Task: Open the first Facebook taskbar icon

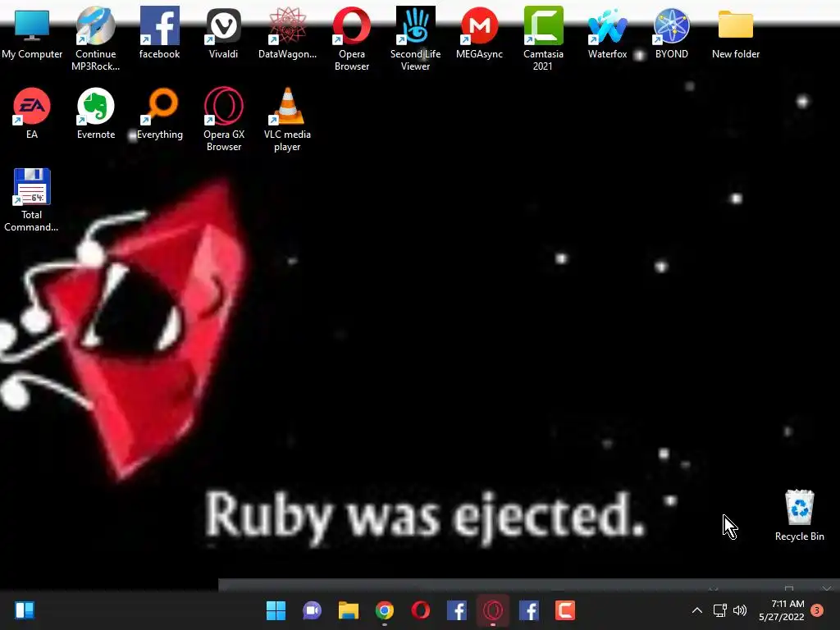Action: (456, 610)
